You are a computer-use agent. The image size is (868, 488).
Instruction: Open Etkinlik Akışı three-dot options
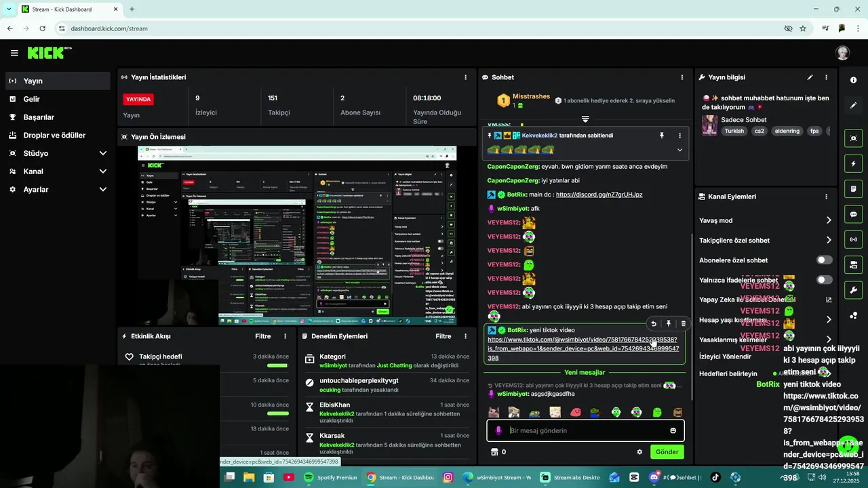click(x=285, y=336)
